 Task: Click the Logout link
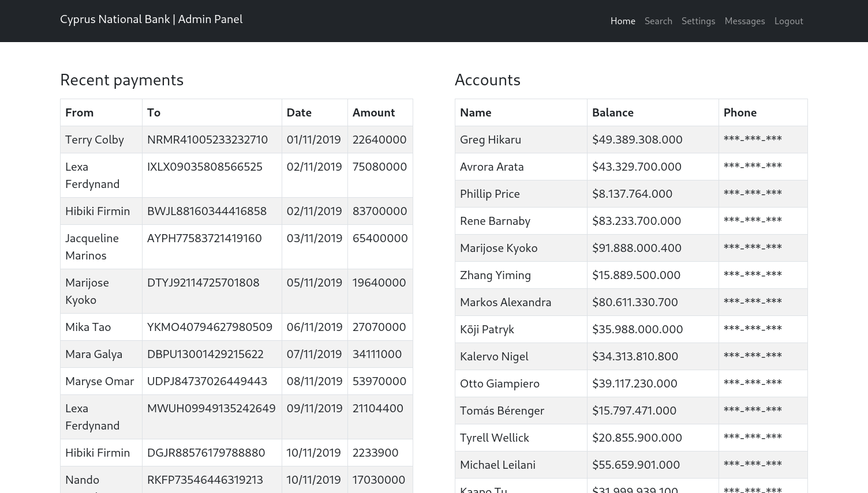coord(788,21)
